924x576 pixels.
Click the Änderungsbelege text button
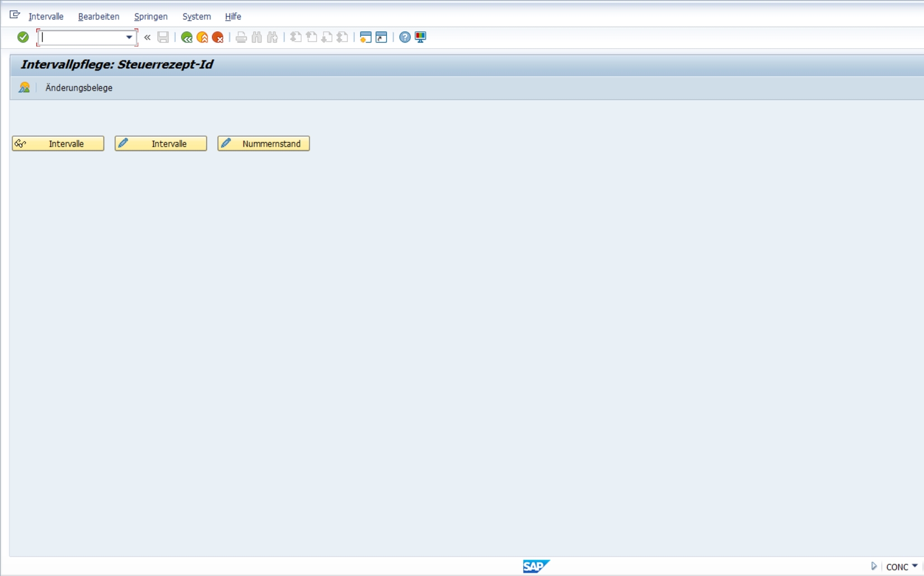pos(79,88)
